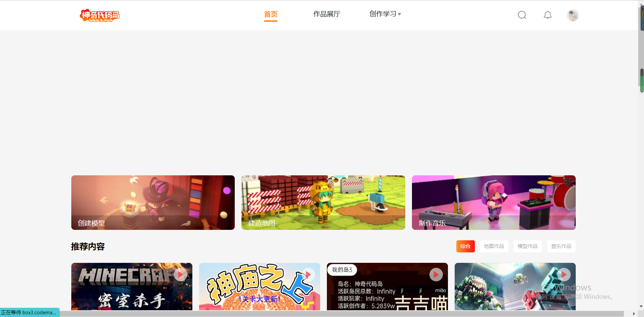Play the Minecraft 密室杀手 card video
This screenshot has height=317, width=644.
pyautogui.click(x=181, y=275)
